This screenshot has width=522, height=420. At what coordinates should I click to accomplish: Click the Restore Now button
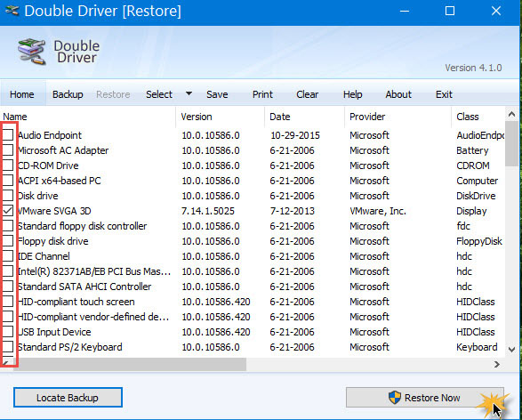pos(425,398)
